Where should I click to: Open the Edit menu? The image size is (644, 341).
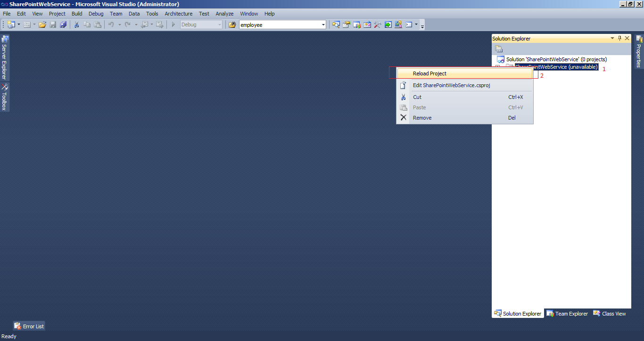pos(22,14)
